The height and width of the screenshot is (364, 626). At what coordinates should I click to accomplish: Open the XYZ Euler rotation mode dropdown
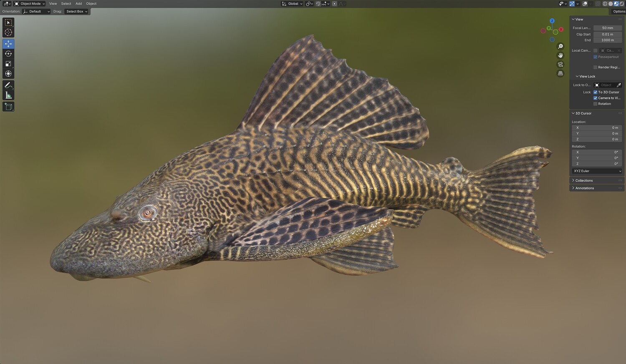(x=597, y=171)
